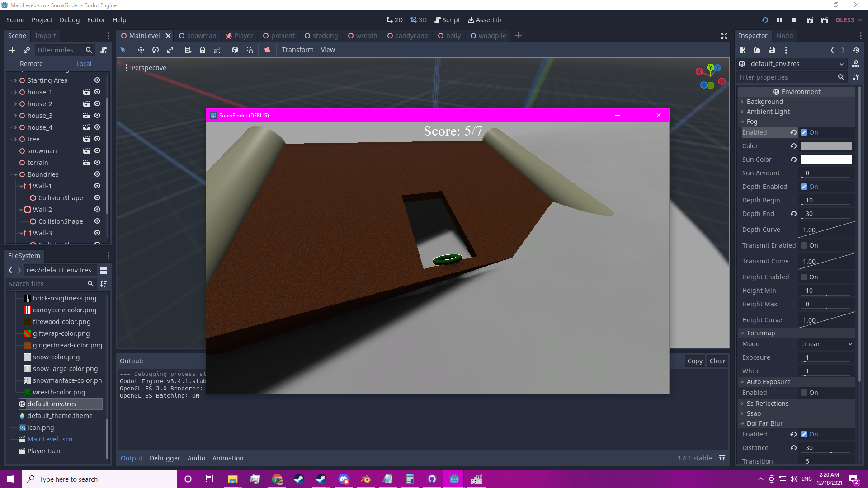
Task: Toggle distraction-free mode icon
Action: [x=724, y=36]
